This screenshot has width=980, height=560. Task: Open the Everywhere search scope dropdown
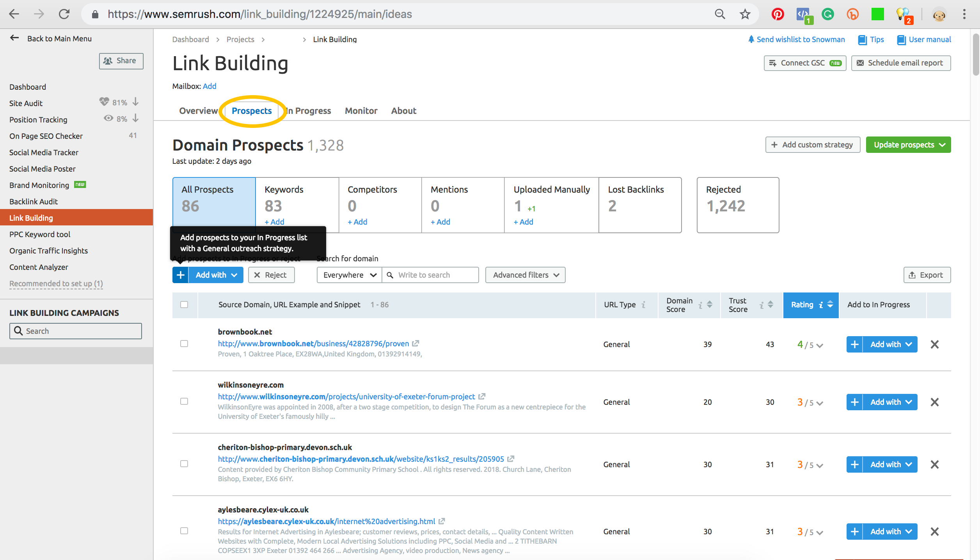pyautogui.click(x=350, y=275)
